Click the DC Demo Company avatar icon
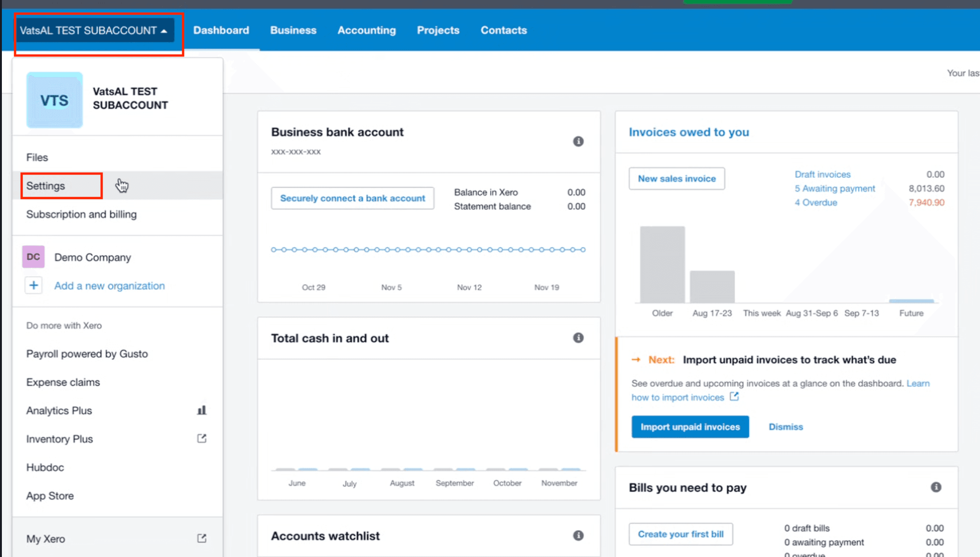 click(x=33, y=257)
